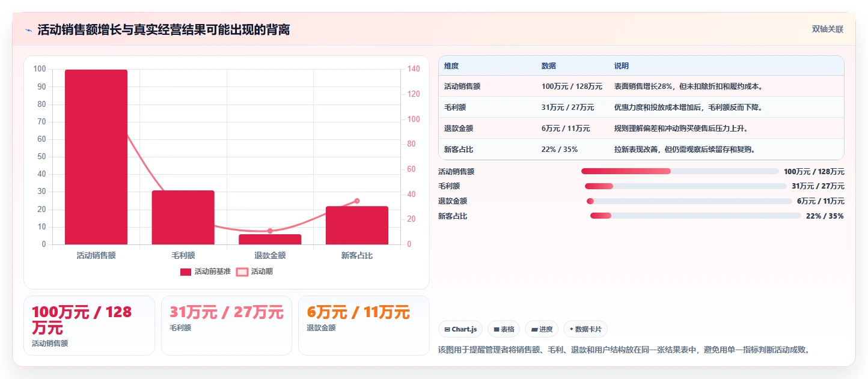
Task: Click the 新客占比 bar in chart
Action: point(357,225)
